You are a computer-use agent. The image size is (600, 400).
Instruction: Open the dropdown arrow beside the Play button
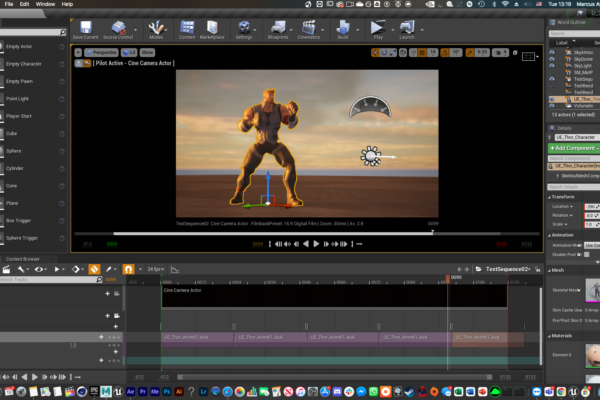[x=393, y=29]
